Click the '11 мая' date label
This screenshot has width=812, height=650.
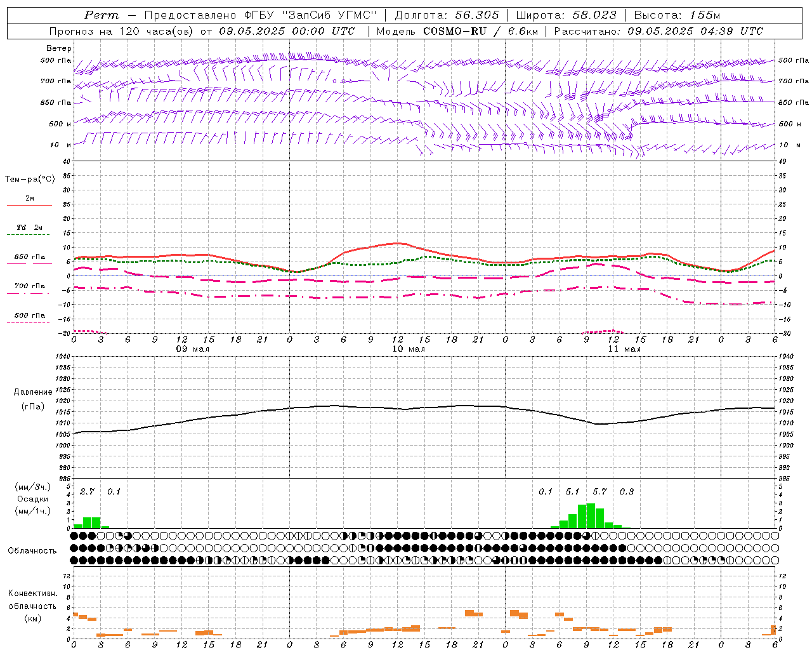click(x=624, y=349)
